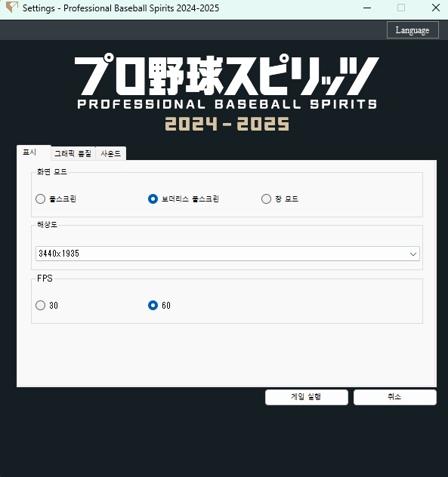448x477 pixels.
Task: Select the 풀스크린 radio option
Action: click(x=56, y=199)
